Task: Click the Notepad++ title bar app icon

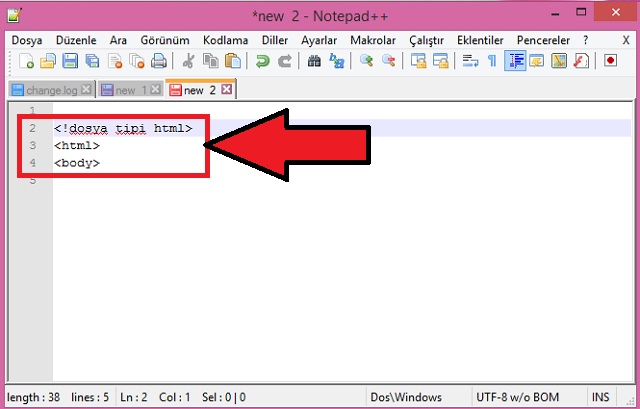Action: pos(14,16)
